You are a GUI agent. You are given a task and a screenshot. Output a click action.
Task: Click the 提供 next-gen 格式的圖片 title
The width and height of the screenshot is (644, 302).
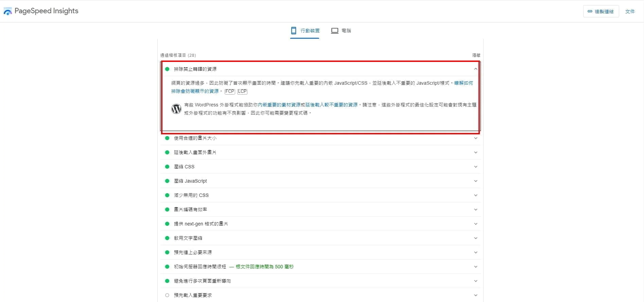pyautogui.click(x=201, y=224)
